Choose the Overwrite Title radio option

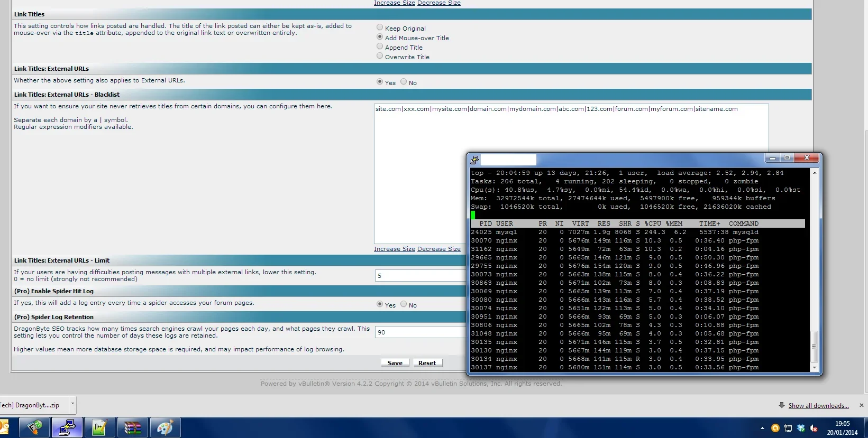pyautogui.click(x=380, y=56)
